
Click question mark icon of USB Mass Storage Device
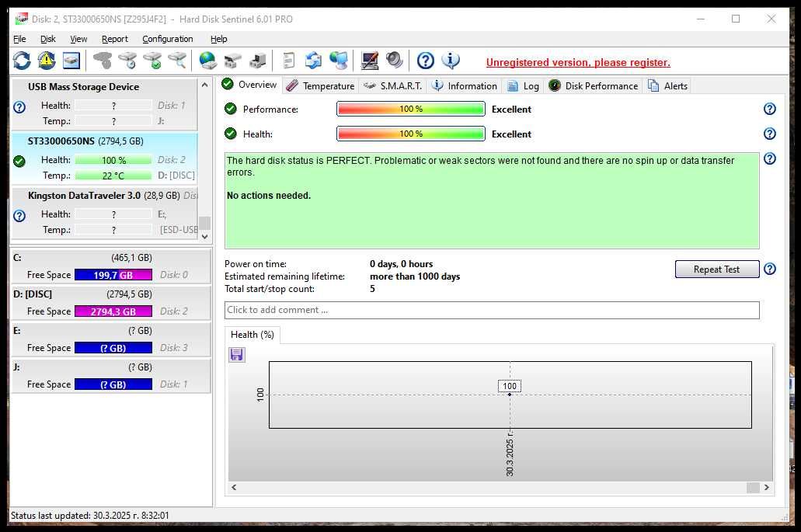pos(19,107)
